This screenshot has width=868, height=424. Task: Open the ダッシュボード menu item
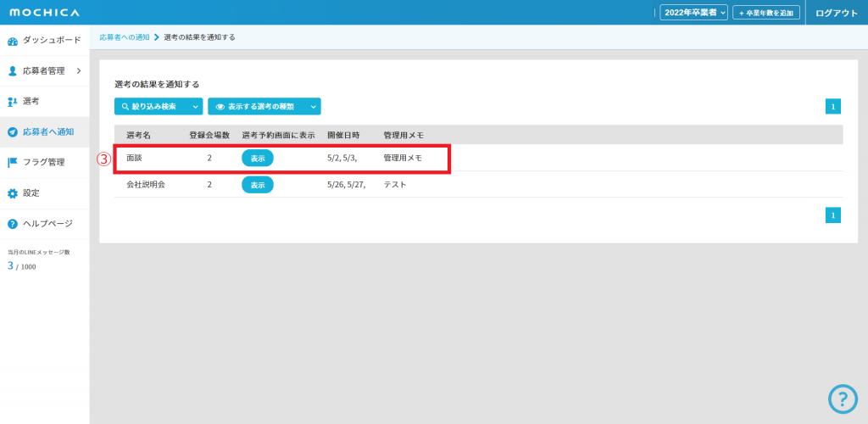click(52, 41)
